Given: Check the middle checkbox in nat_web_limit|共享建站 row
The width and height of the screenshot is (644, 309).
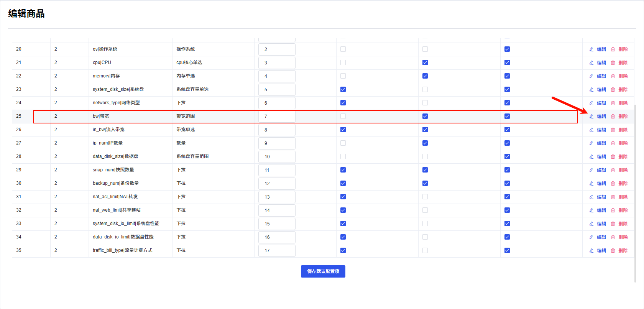Looking at the screenshot, I should [425, 210].
